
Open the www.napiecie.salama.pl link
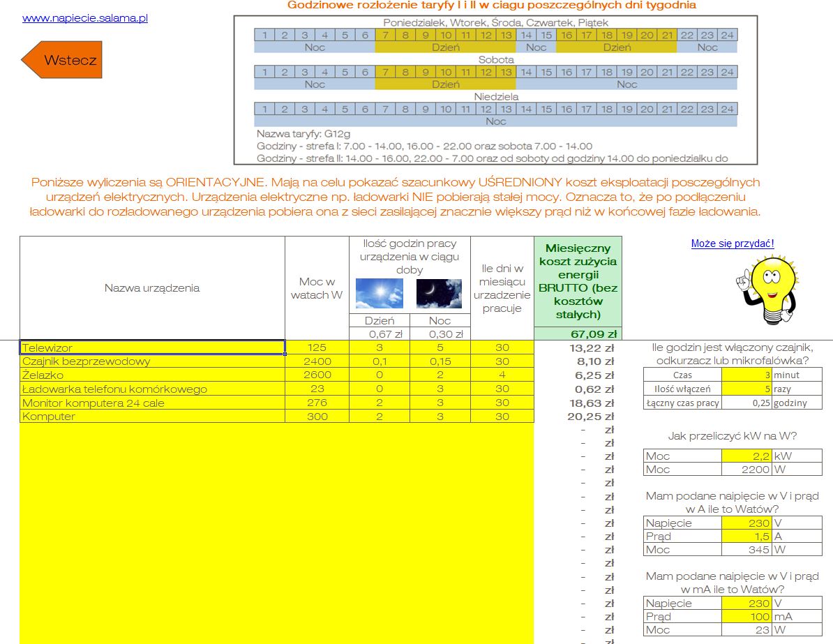point(85,18)
